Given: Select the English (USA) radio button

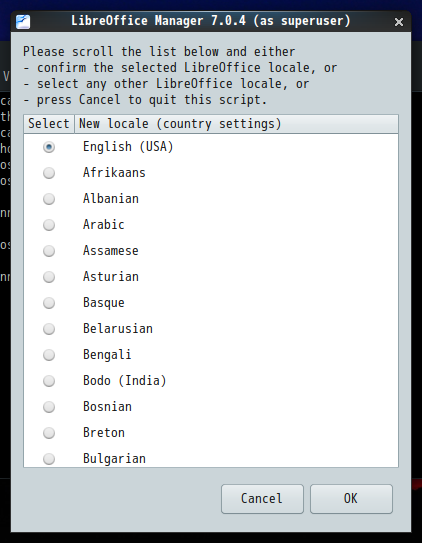Looking at the screenshot, I should point(49,147).
